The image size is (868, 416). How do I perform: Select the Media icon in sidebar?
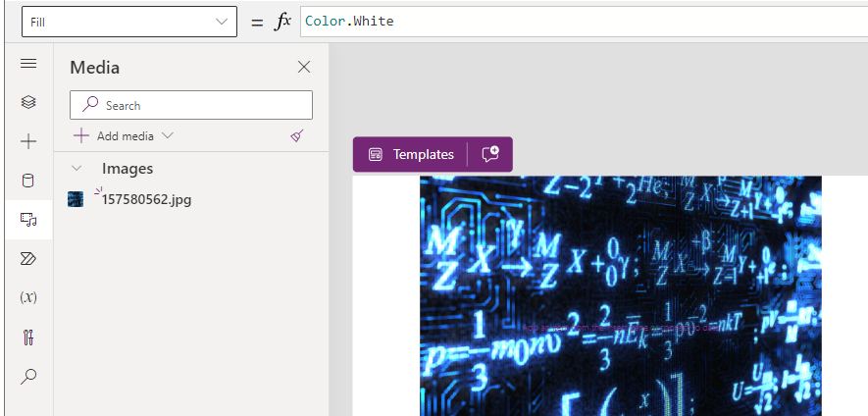[28, 220]
